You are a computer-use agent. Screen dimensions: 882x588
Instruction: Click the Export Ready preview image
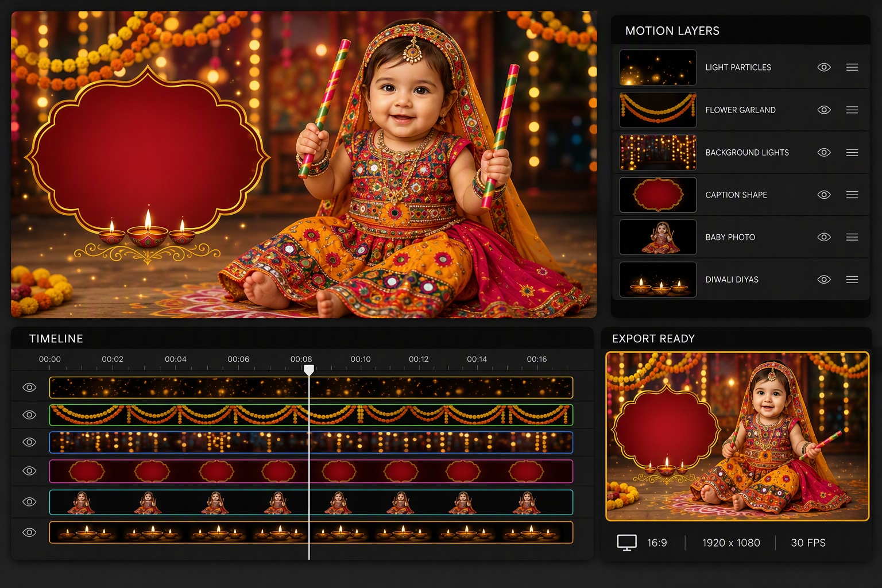[737, 436]
